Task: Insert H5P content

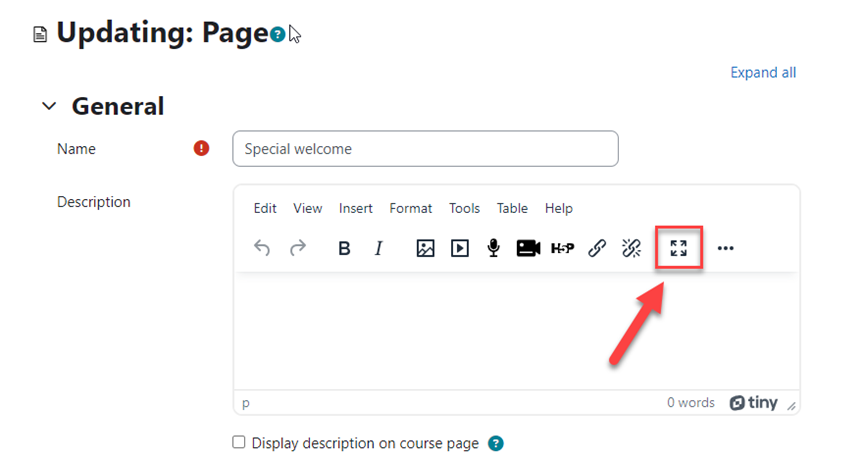Action: pos(563,248)
